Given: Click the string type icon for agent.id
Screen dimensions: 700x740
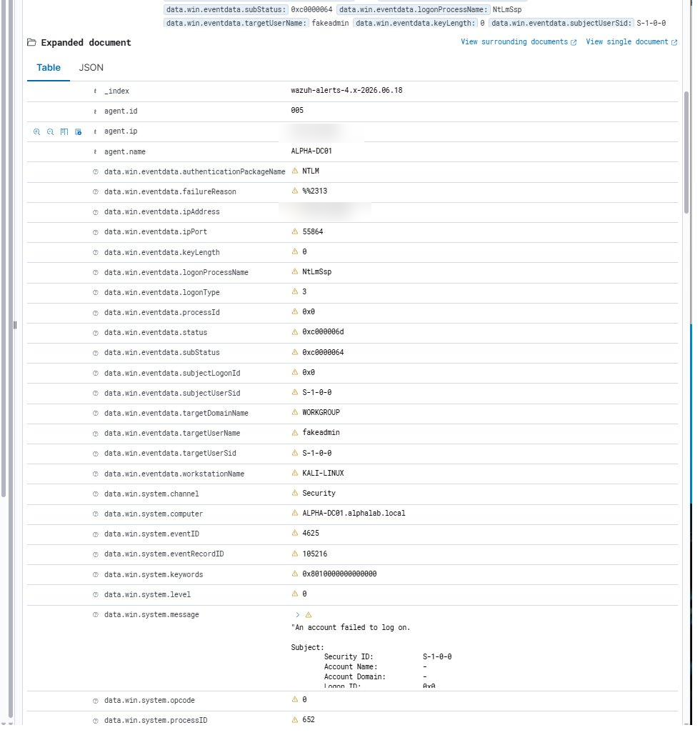Looking at the screenshot, I should 95,111.
